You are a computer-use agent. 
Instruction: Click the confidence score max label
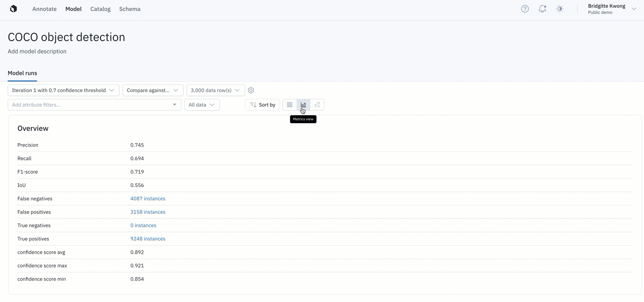[x=42, y=266]
